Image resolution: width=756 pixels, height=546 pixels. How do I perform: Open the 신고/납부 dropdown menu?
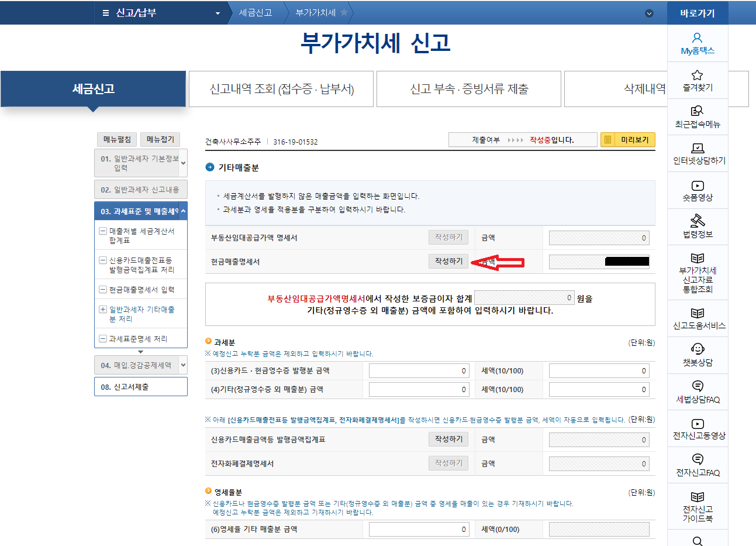(x=218, y=13)
